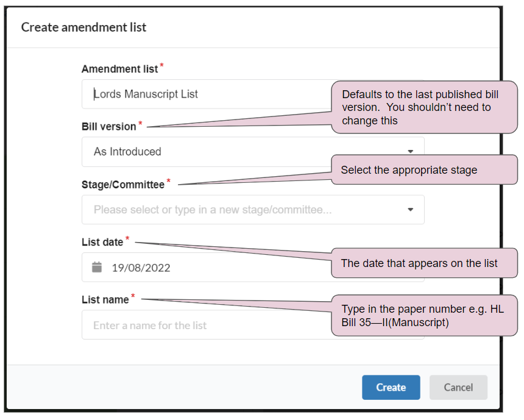524x420 pixels.
Task: Click the 'Create amendment list' dialog title
Action: coord(83,27)
